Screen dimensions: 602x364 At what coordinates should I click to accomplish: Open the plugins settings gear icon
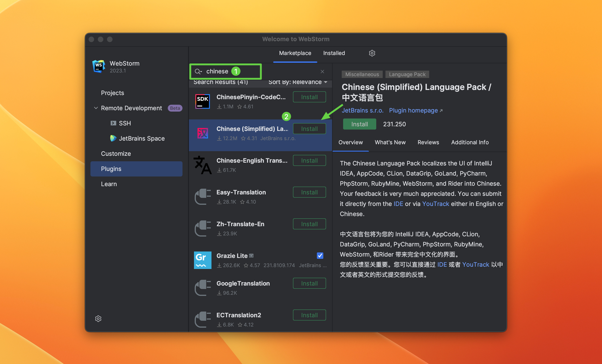[372, 53]
